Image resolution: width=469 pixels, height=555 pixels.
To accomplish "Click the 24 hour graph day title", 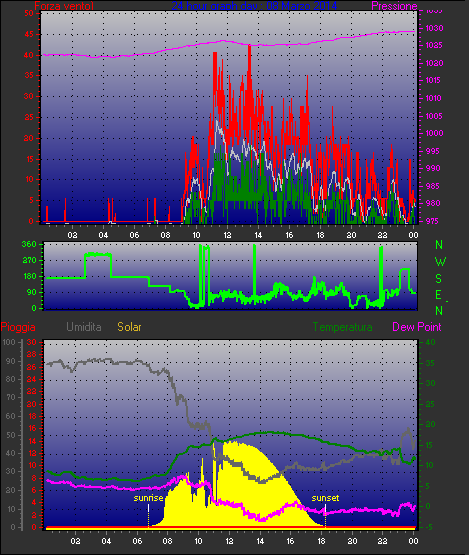I will [x=254, y=5].
